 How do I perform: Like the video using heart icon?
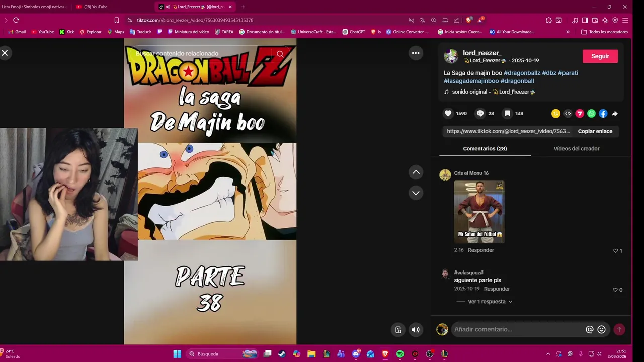coord(448,113)
